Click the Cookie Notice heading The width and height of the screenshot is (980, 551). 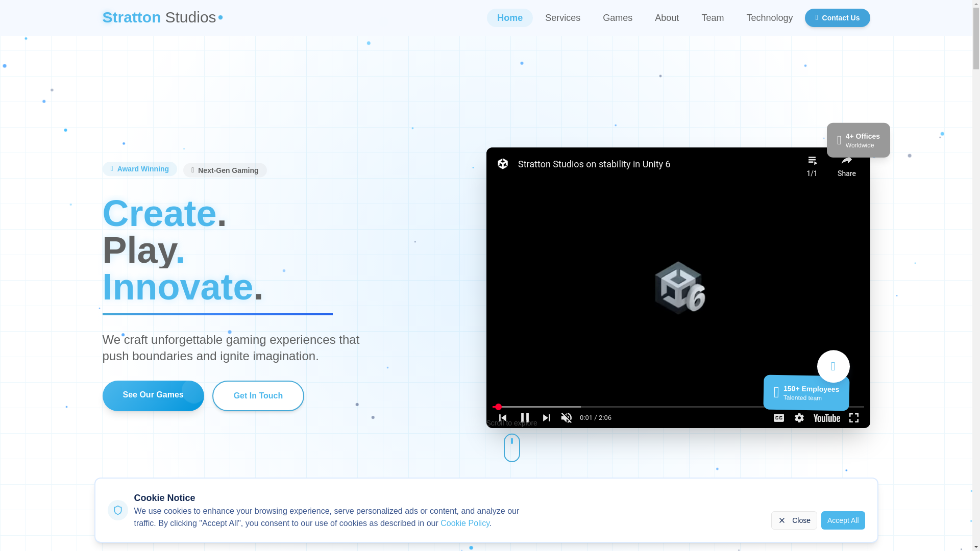pyautogui.click(x=164, y=498)
